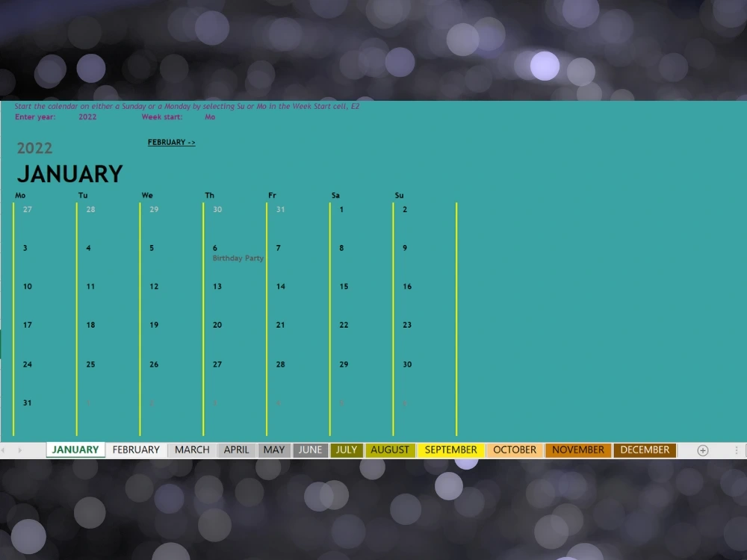Click the Enter year: label
Image resolution: width=747 pixels, height=560 pixels.
(35, 116)
